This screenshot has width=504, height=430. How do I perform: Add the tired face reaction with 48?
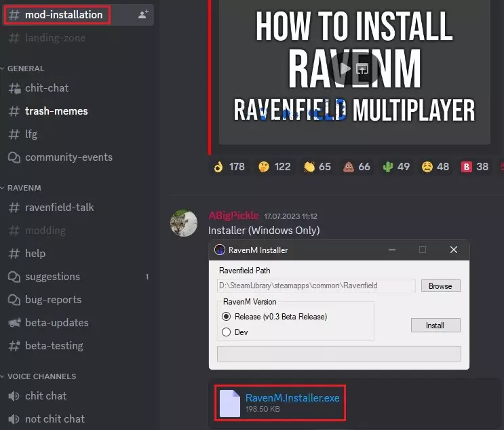click(435, 167)
